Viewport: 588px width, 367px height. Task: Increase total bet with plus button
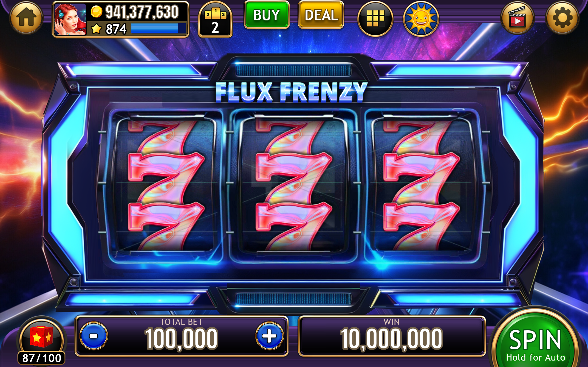click(x=269, y=336)
